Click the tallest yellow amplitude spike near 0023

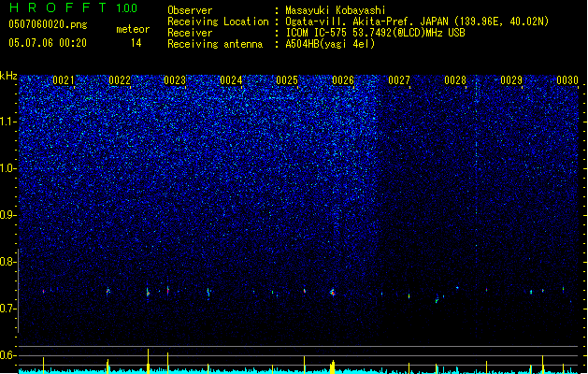[x=148, y=361]
